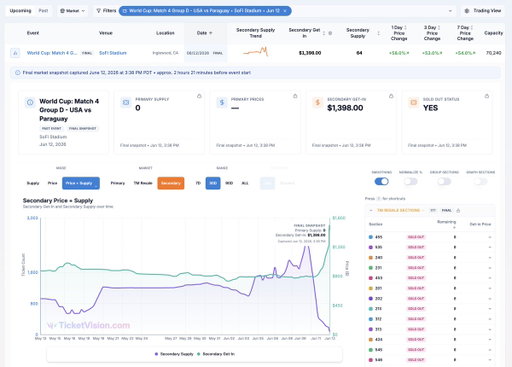
Task: Toggle the Secondary Supply legend item
Action: [174, 354]
